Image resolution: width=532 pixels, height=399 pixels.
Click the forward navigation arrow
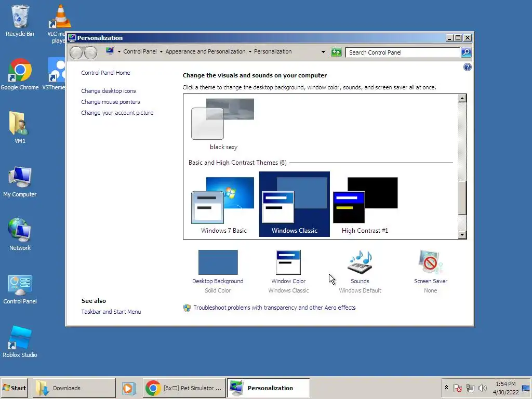pyautogui.click(x=90, y=52)
